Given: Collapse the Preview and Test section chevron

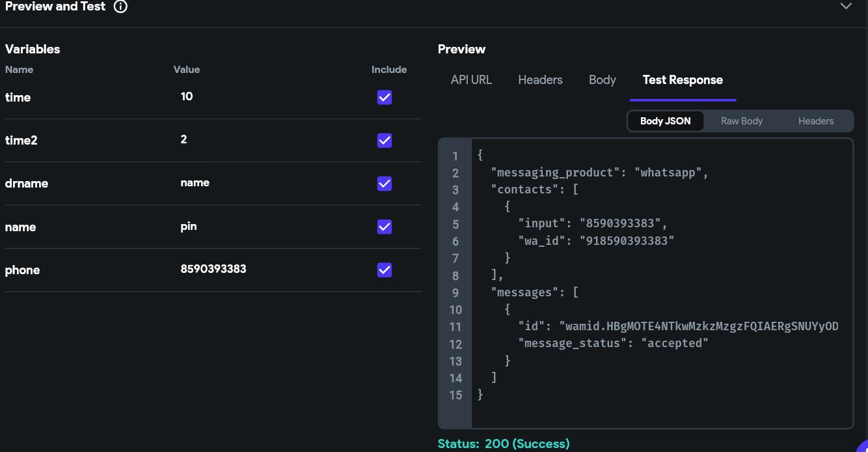Looking at the screenshot, I should (846, 7).
